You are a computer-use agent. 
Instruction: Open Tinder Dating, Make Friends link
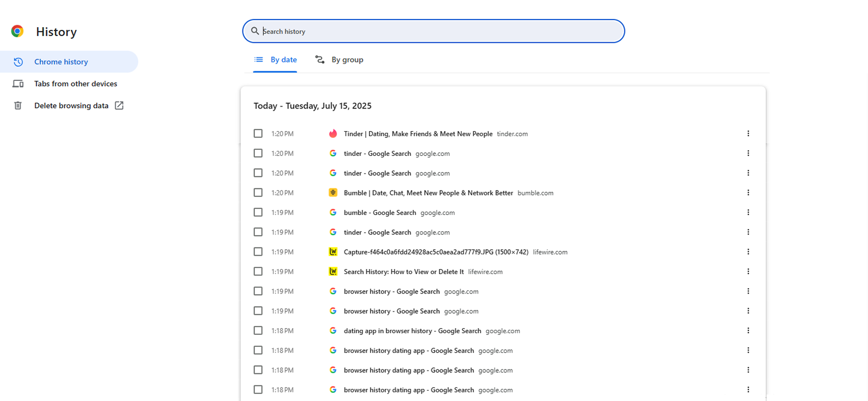(x=418, y=133)
